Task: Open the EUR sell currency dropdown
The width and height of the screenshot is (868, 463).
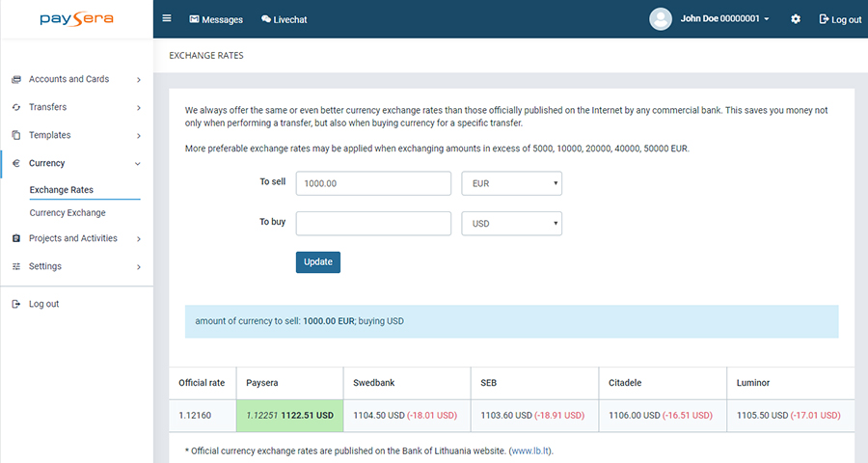Action: pos(511,183)
